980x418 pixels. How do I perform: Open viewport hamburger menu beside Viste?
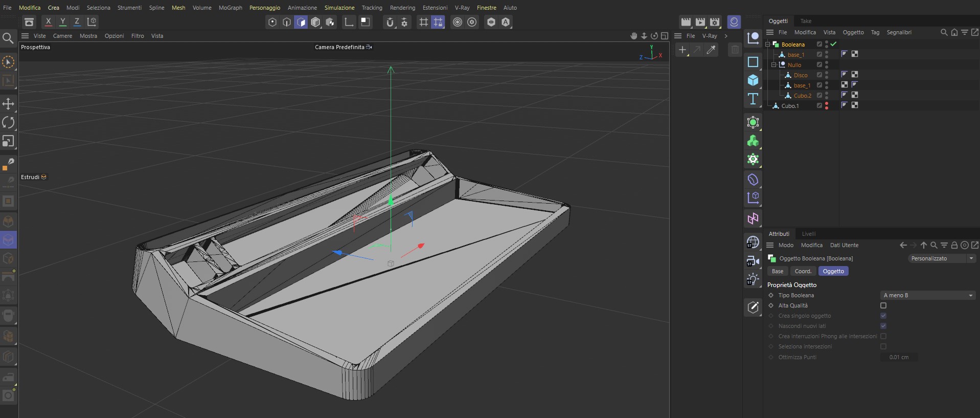point(25,36)
